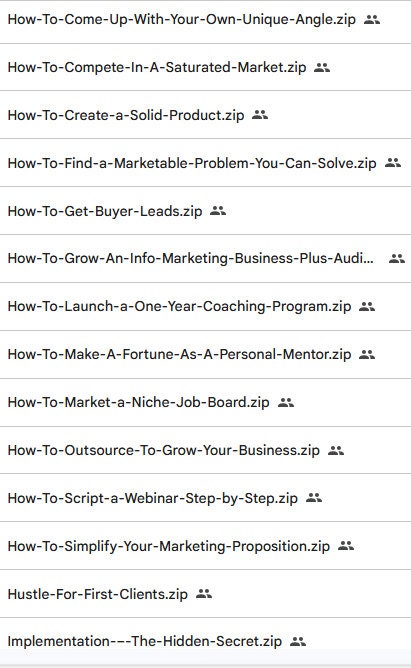Click shared icon beside How-To-Script-a-Webinar-Step-by-Step.zip
Image resolution: width=411 pixels, height=668 pixels.
coord(314,498)
